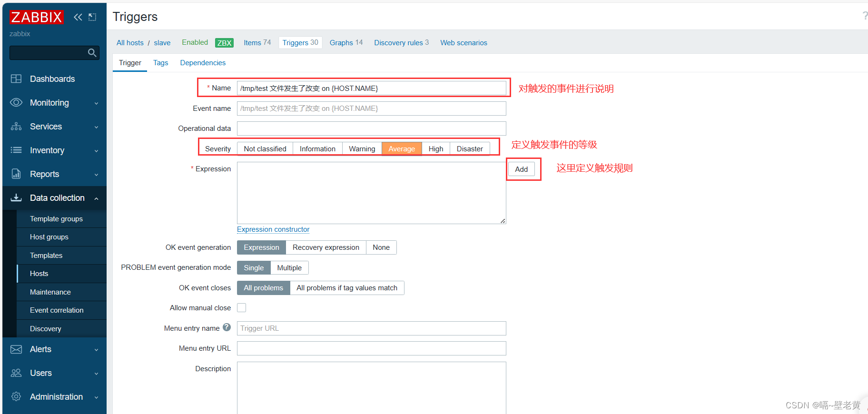Expand the Services menu chevron
The width and height of the screenshot is (868, 414).
click(97, 127)
